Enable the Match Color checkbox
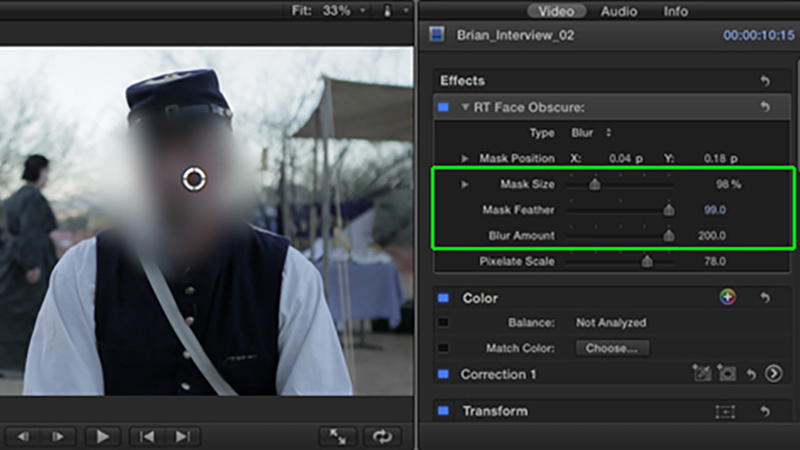Viewport: 800px width, 450px height. (443, 349)
